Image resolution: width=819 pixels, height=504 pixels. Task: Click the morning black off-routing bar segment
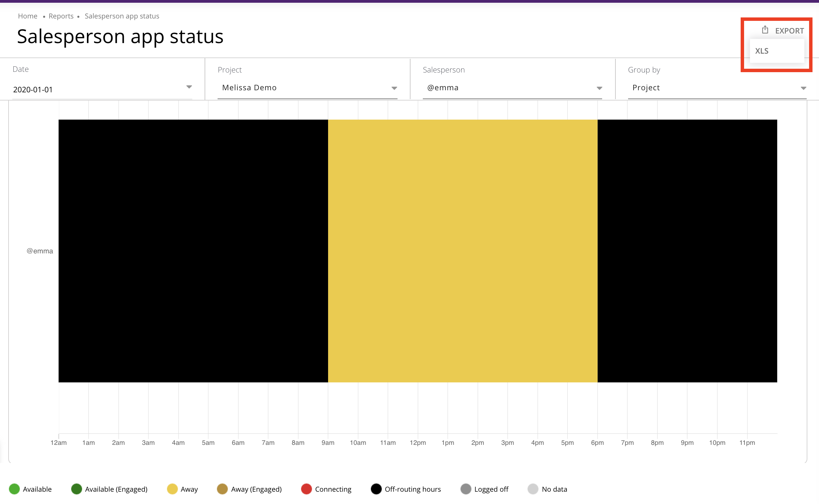[x=193, y=251]
